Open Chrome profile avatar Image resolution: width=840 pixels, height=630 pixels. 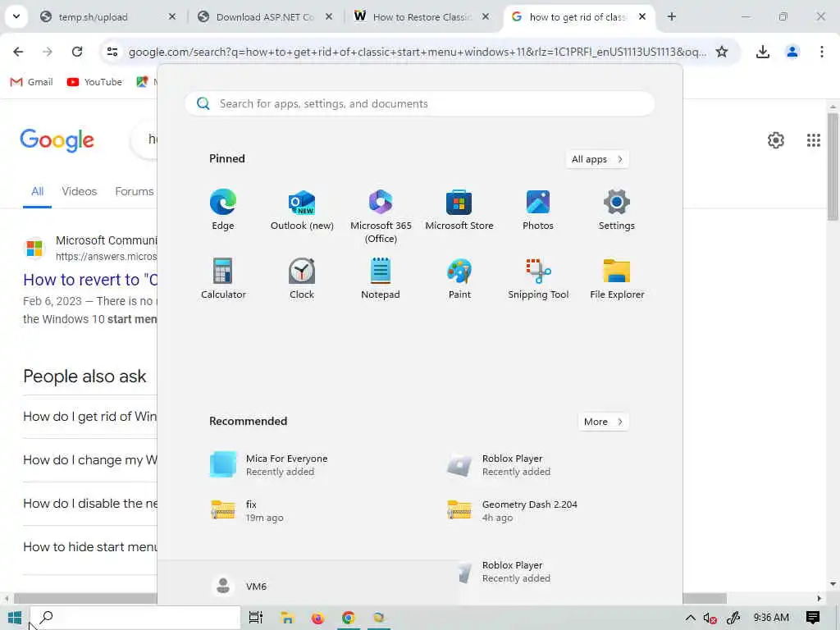(792, 52)
